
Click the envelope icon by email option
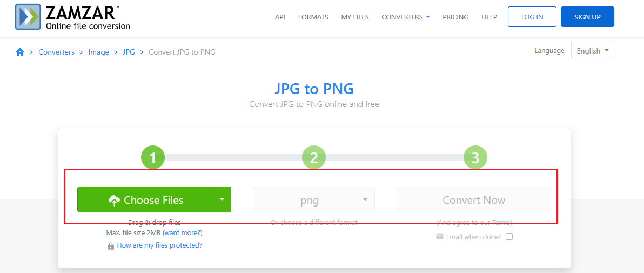(440, 237)
